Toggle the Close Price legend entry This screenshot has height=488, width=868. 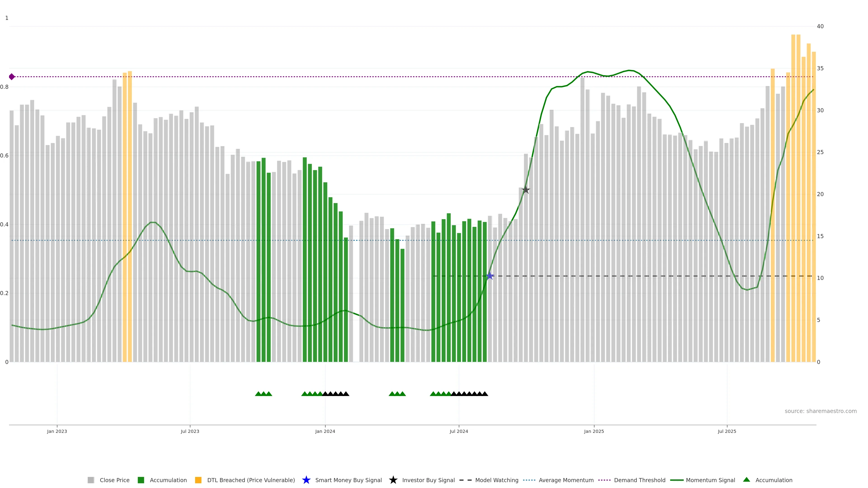(115, 480)
